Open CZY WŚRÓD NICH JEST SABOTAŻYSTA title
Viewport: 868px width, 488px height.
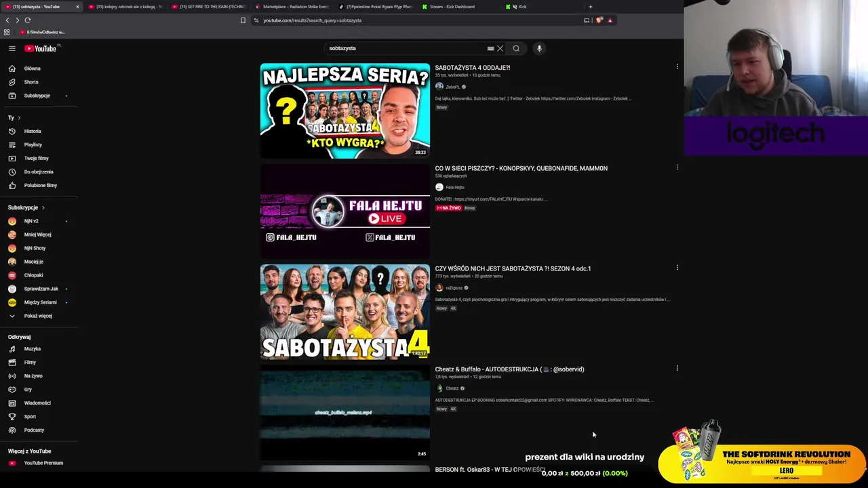coord(513,268)
